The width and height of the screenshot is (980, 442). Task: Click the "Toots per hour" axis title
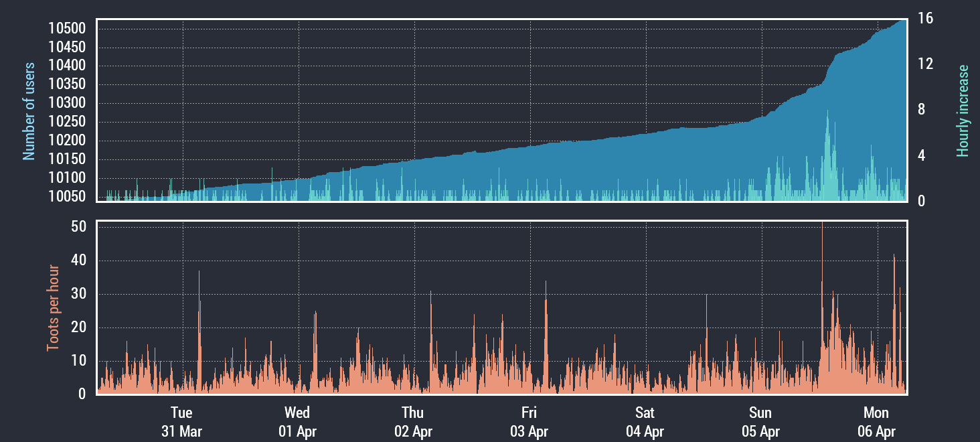click(x=53, y=308)
